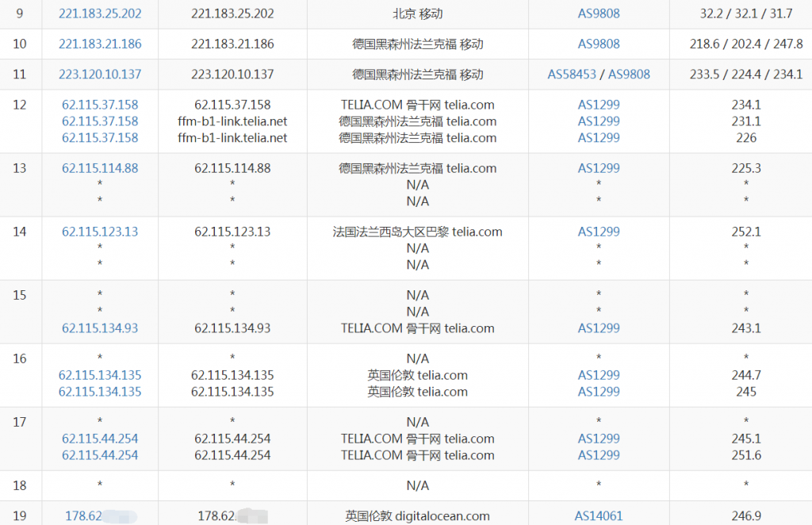Click first blue 62.115.37.158 link in hop 12
812x525 pixels.
tap(100, 105)
